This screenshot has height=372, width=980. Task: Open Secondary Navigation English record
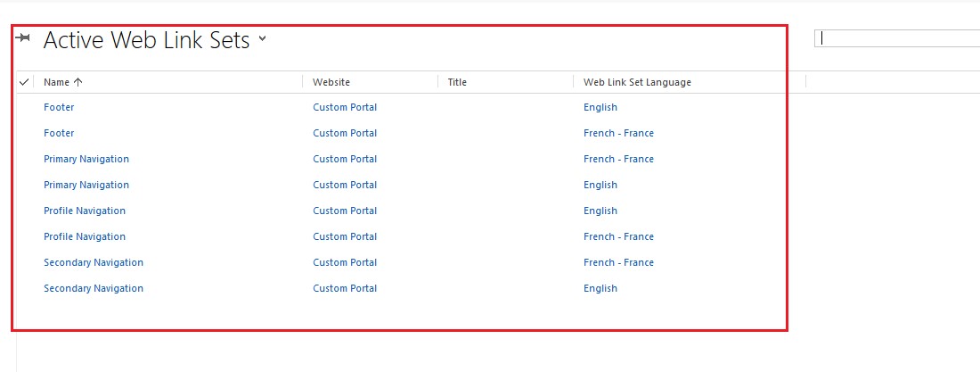point(94,288)
